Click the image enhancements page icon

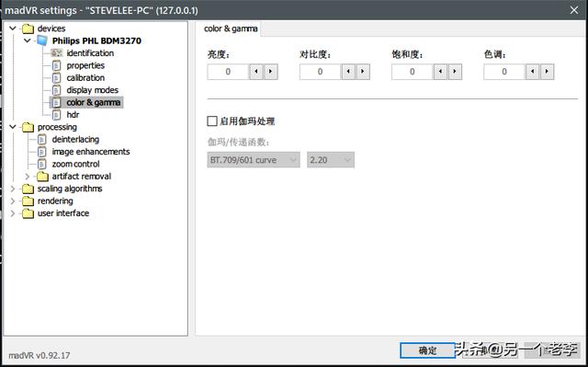coord(42,152)
